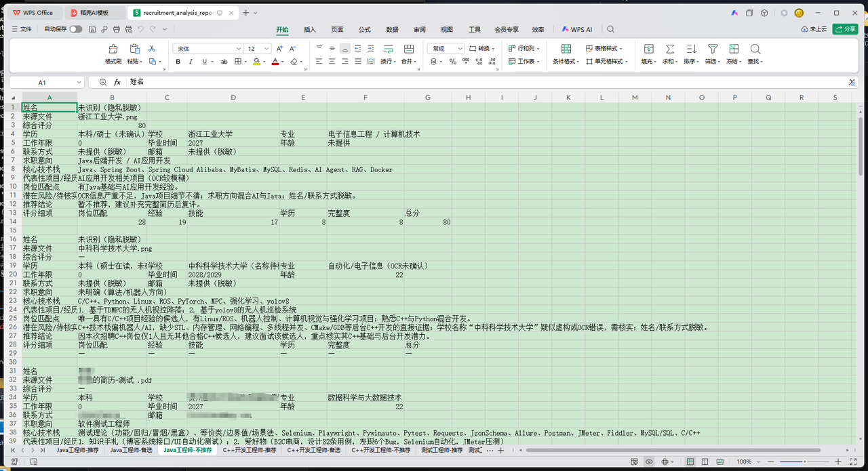The height and width of the screenshot is (471, 868).
Task: Toggle Italic formatting
Action: pos(191,62)
